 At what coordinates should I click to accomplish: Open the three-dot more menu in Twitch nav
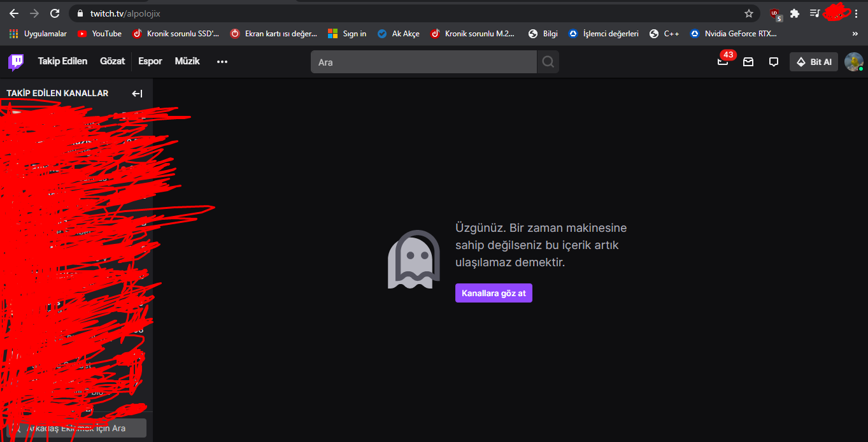(x=222, y=62)
